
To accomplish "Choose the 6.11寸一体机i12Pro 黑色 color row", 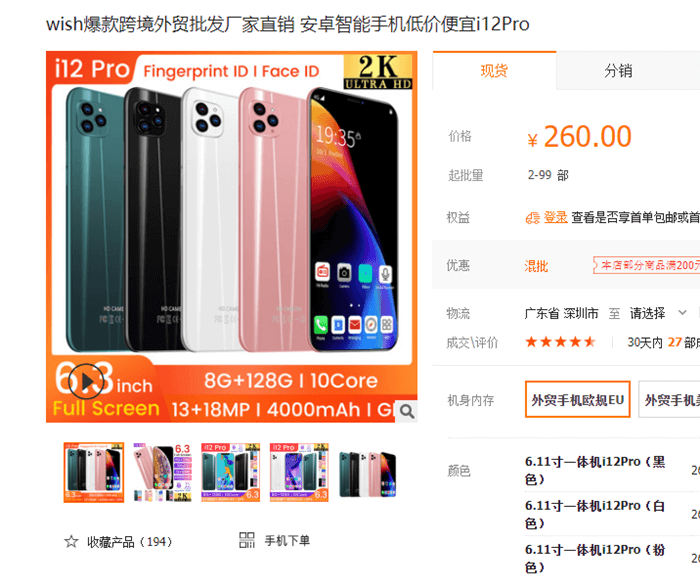I will [595, 470].
